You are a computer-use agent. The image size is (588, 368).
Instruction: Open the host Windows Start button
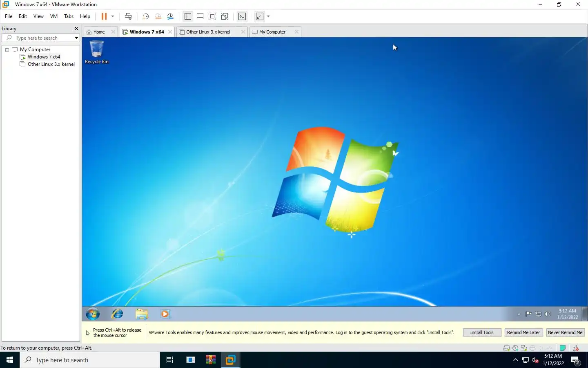coord(10,360)
